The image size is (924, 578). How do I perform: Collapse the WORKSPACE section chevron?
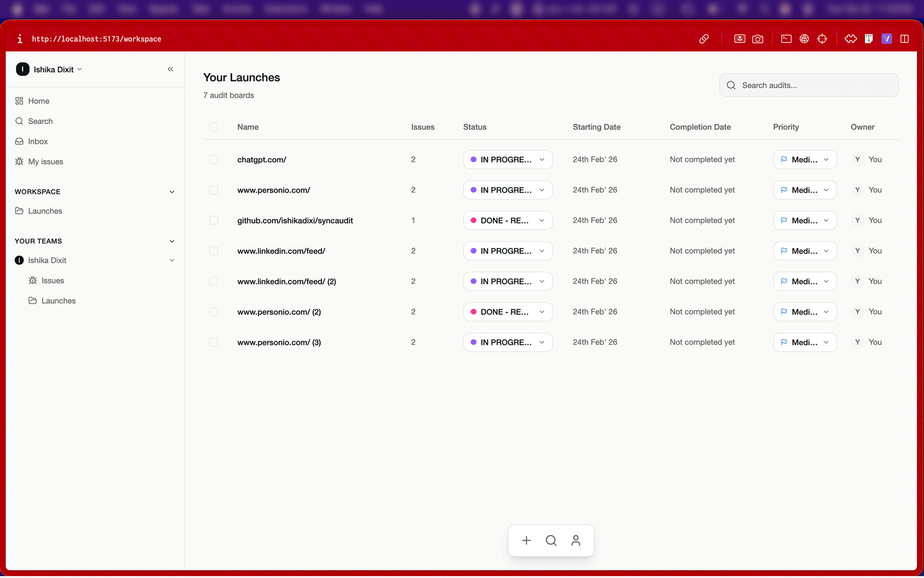[x=172, y=192]
